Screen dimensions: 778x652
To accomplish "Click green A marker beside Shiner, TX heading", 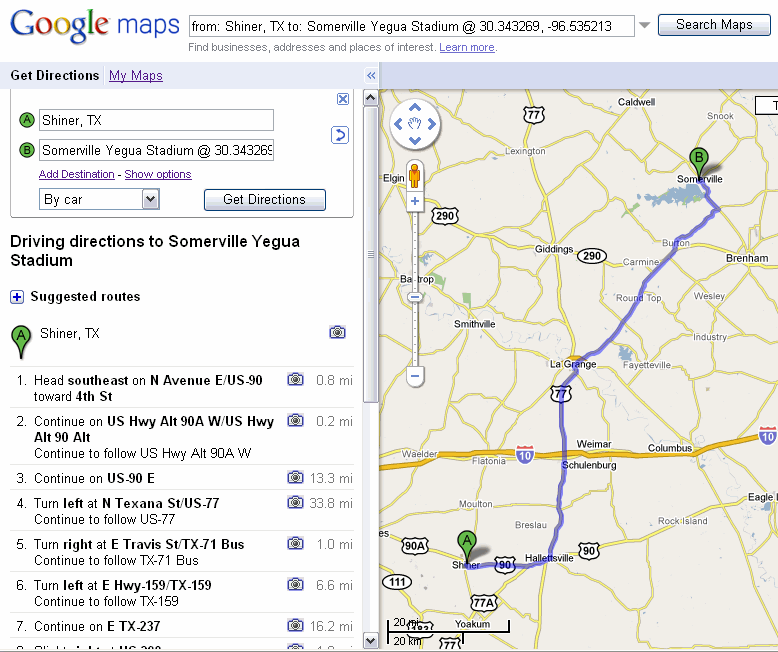I will click(x=21, y=341).
